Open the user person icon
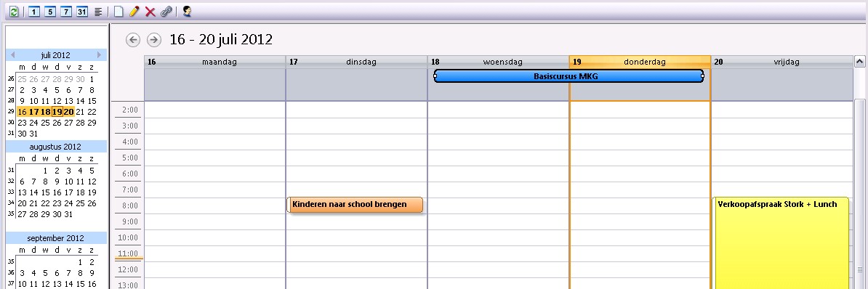 tap(187, 11)
